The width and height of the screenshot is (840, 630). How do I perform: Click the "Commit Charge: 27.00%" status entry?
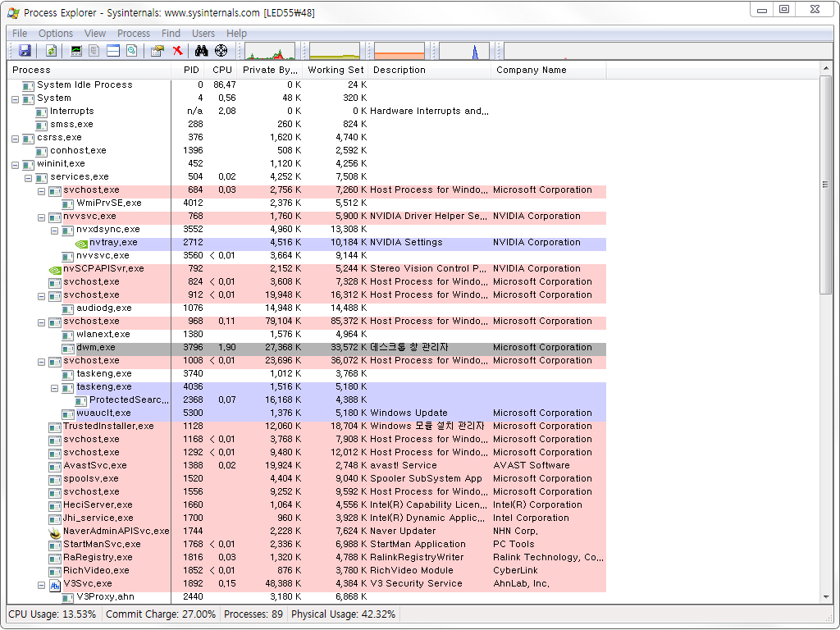(x=161, y=614)
